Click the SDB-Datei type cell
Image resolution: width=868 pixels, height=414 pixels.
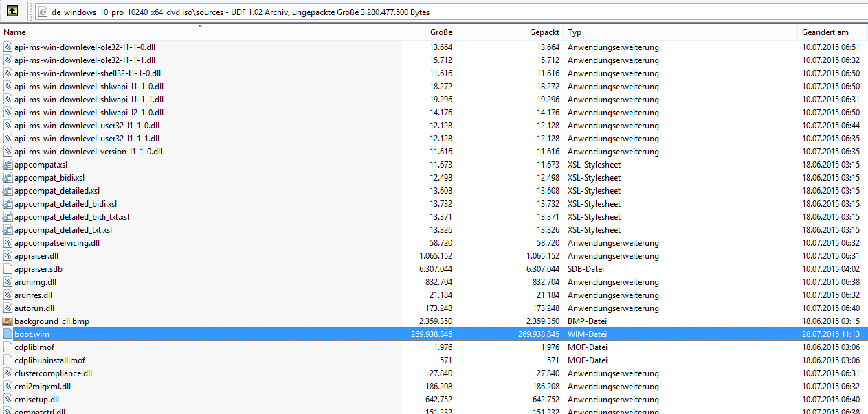[x=586, y=269]
